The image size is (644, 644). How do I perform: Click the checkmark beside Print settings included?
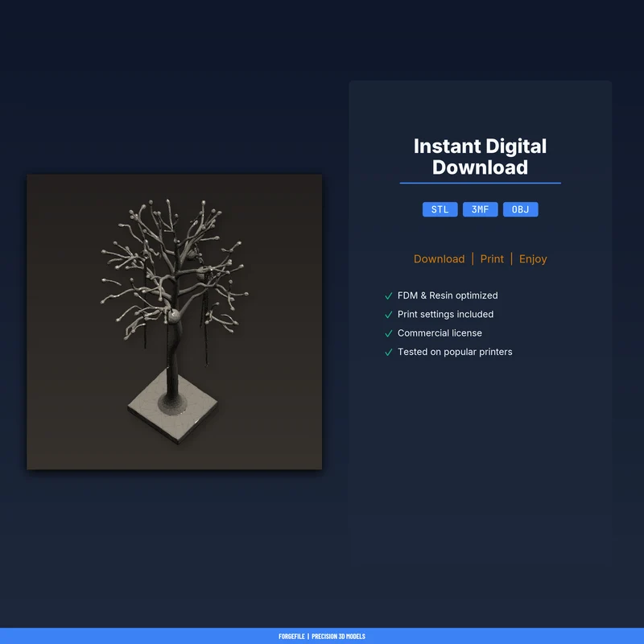(x=389, y=315)
